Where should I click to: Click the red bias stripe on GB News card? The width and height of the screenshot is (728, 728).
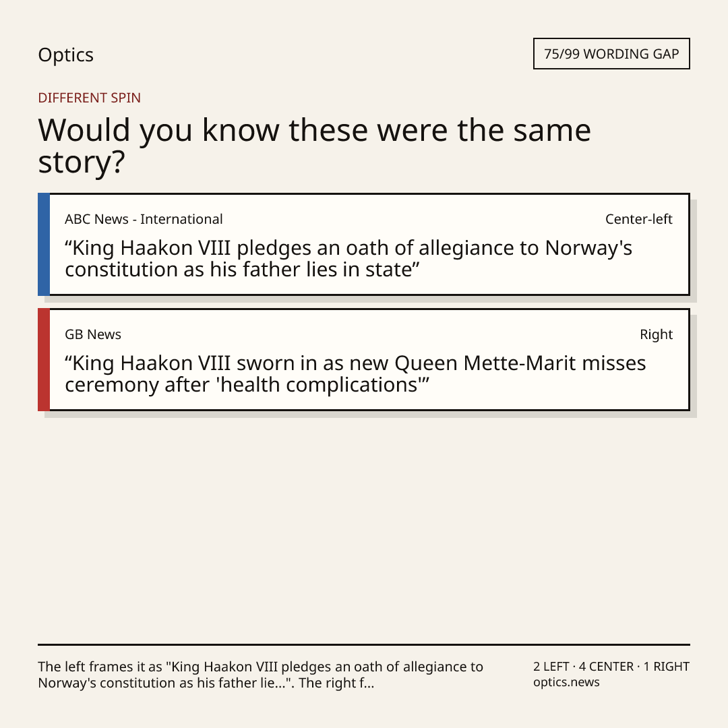[x=44, y=359]
